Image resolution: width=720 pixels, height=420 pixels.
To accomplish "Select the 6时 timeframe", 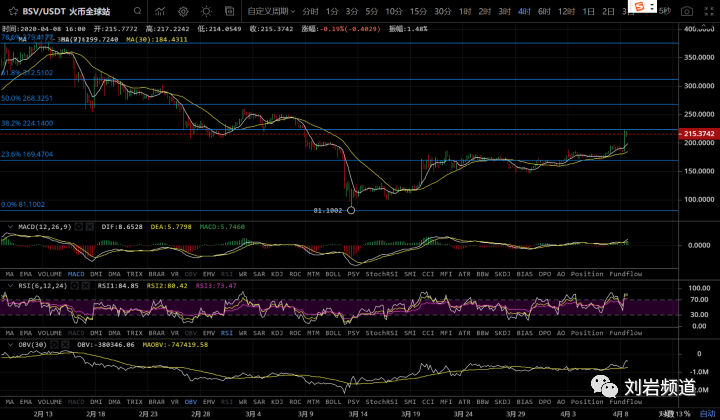I will tap(544, 11).
